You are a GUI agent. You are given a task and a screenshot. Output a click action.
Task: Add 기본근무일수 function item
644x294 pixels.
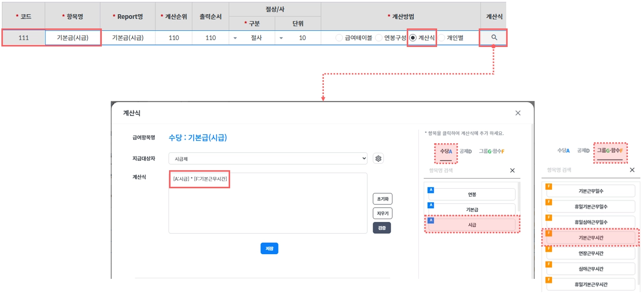(590, 191)
